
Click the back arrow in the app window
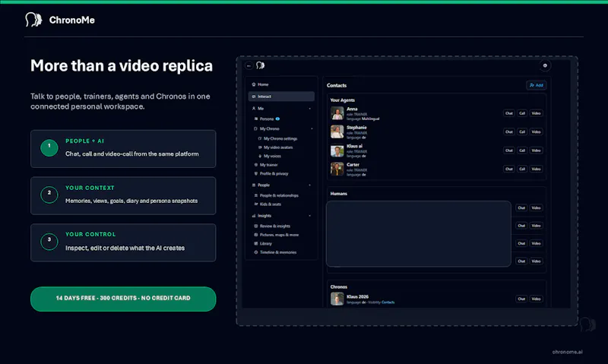click(249, 65)
